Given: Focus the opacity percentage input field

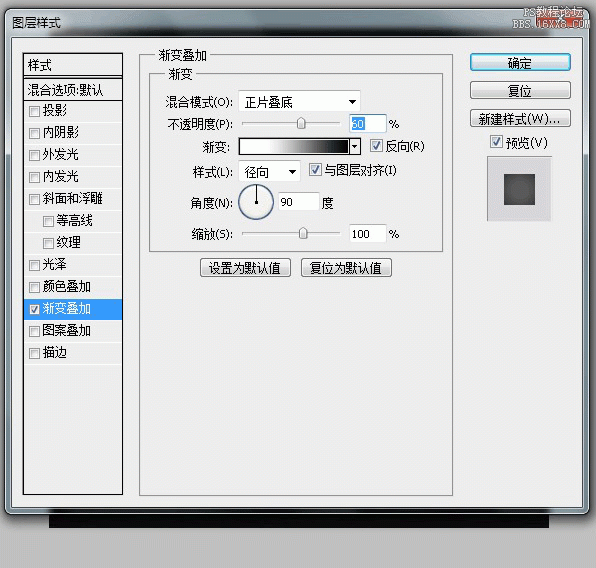Looking at the screenshot, I should (367, 124).
